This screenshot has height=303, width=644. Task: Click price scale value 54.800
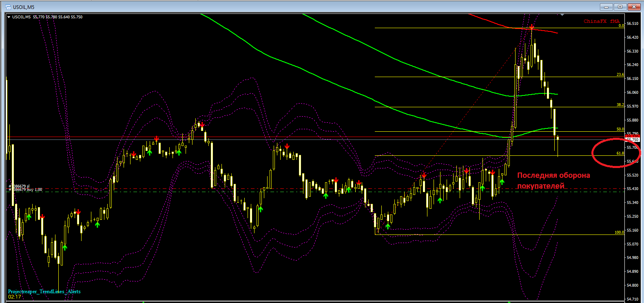[x=633, y=285]
